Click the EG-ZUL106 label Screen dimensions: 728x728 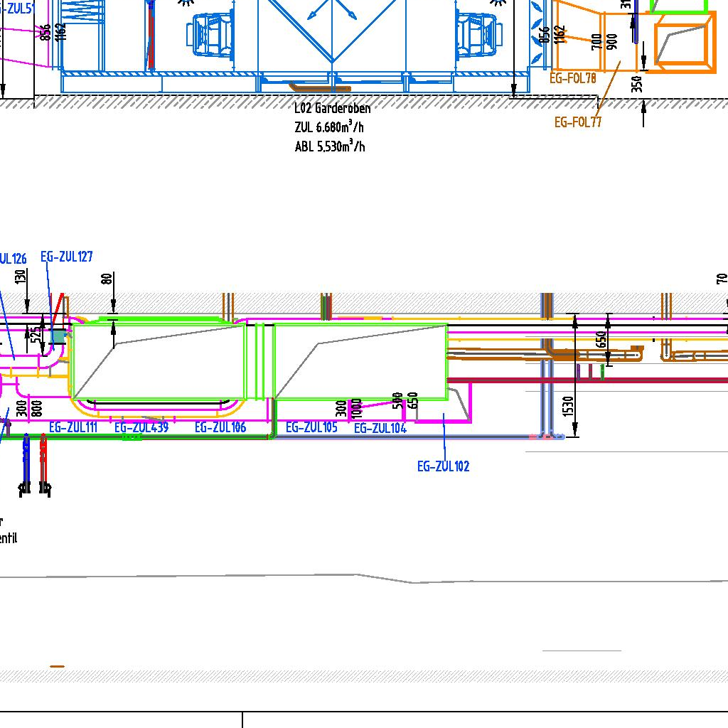[x=220, y=427]
